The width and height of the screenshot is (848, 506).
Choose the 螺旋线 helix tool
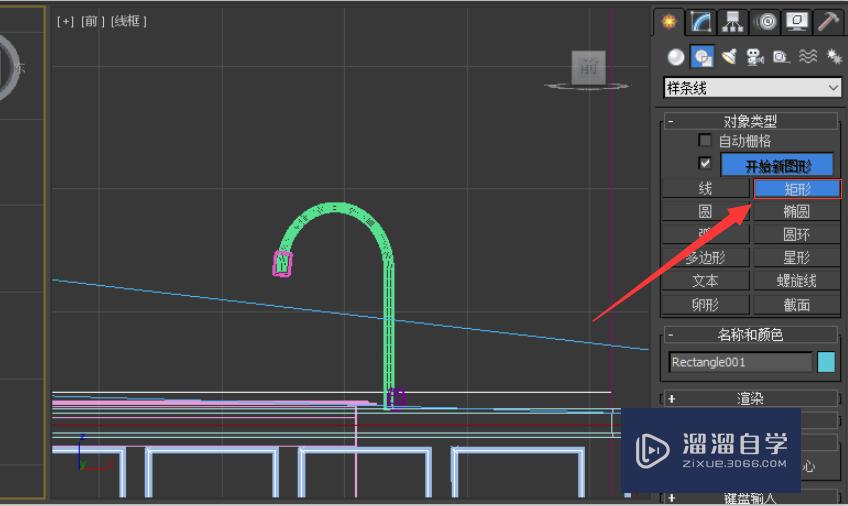tap(797, 281)
